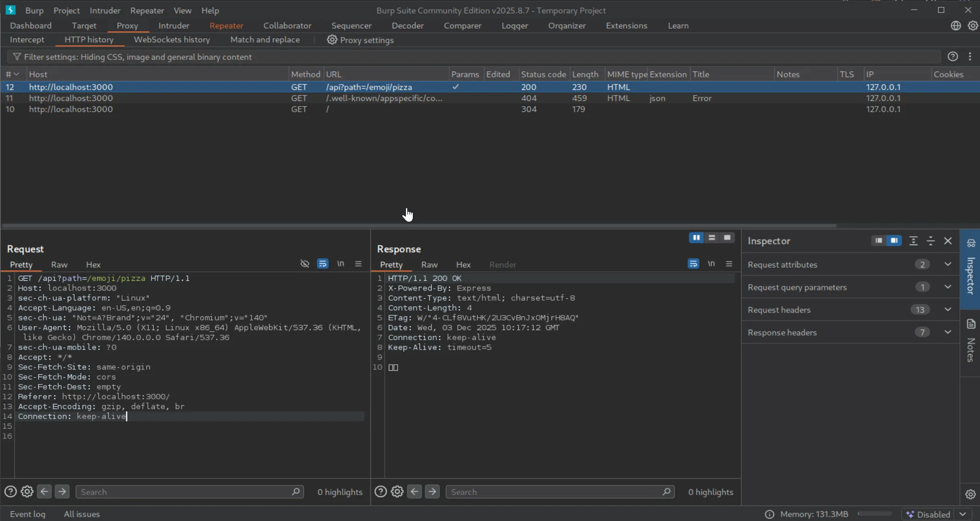Expand Response headers section

pos(947,332)
